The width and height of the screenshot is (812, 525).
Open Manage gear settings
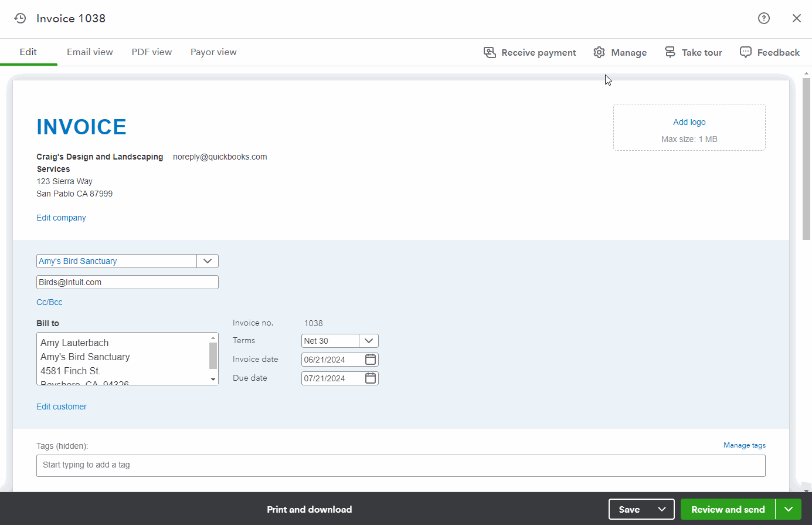point(599,52)
